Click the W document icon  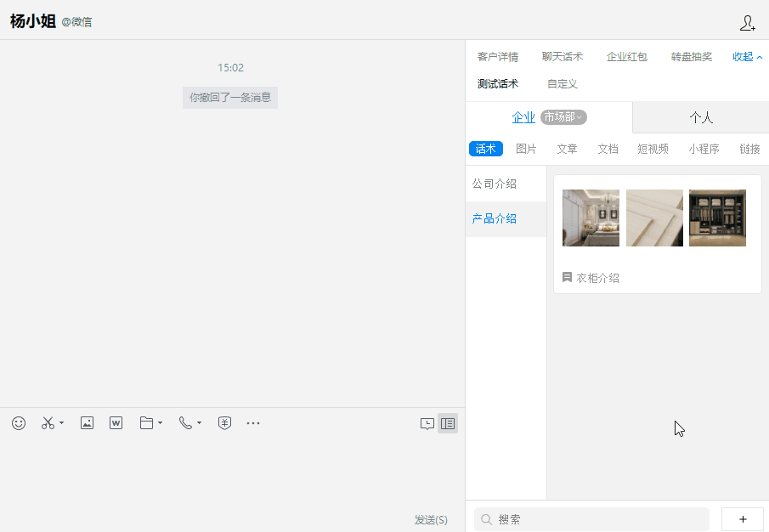pos(116,422)
